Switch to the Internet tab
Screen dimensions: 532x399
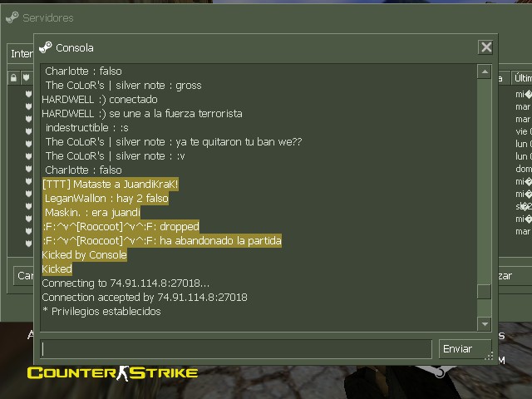(21, 53)
